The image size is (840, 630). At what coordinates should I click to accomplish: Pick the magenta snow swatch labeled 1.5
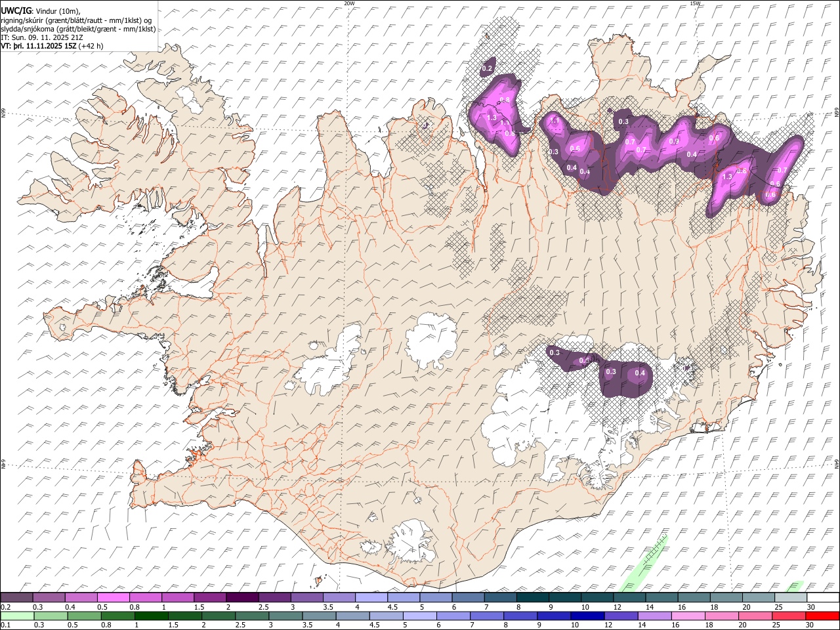[x=210, y=597]
